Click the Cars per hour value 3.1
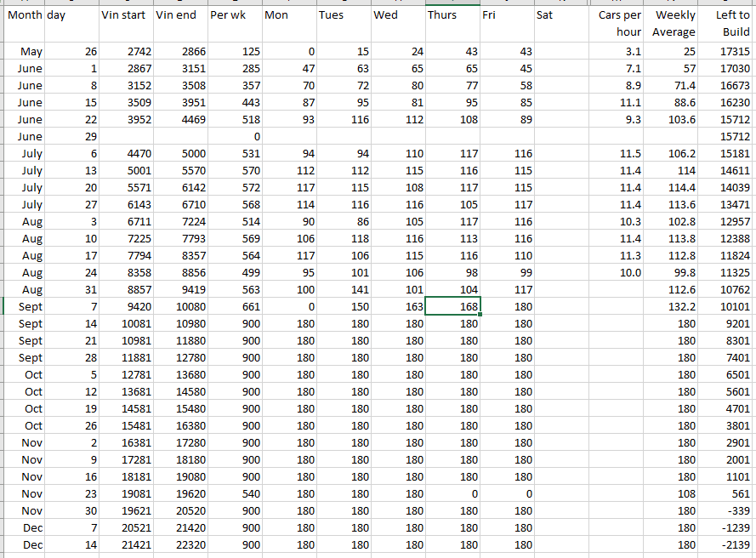This screenshot has height=558, width=756. tap(615, 52)
